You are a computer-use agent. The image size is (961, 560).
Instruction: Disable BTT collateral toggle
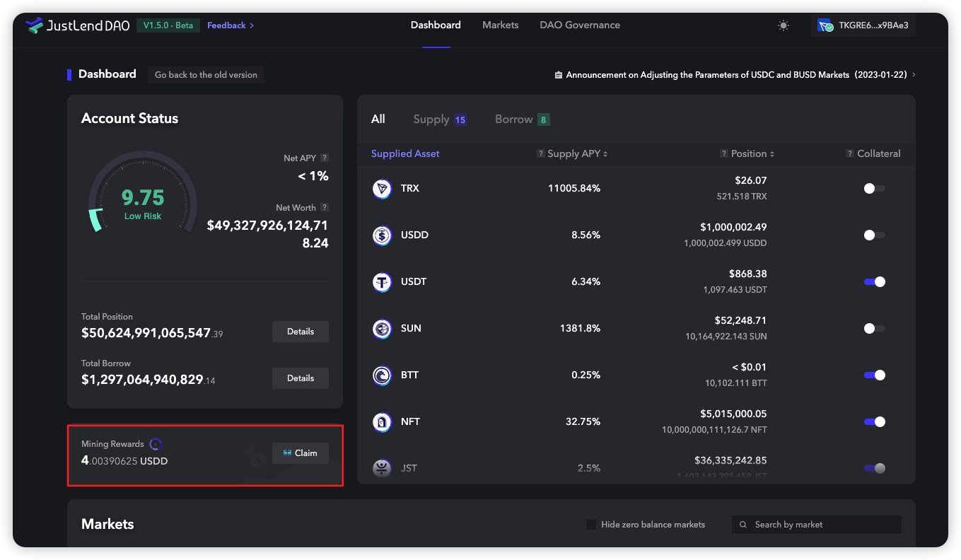[x=875, y=375]
